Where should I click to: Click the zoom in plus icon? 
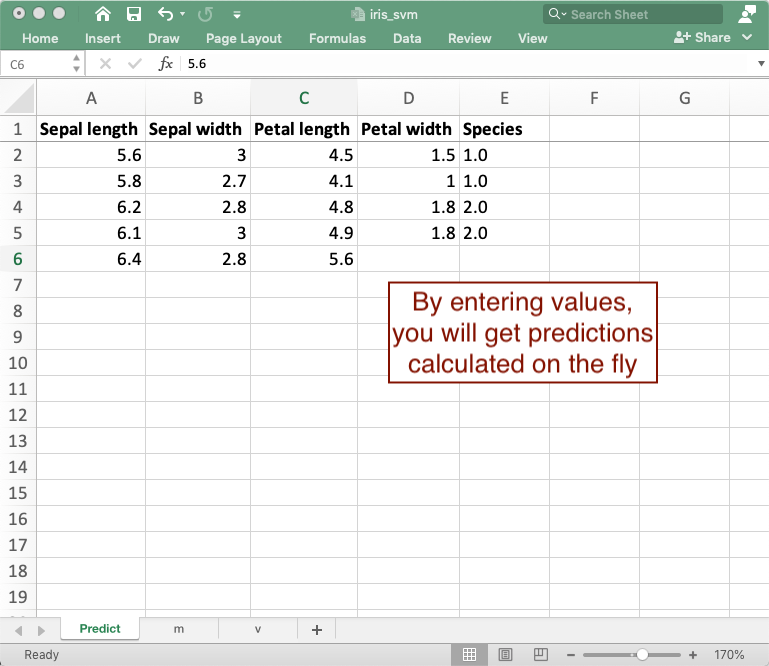693,655
